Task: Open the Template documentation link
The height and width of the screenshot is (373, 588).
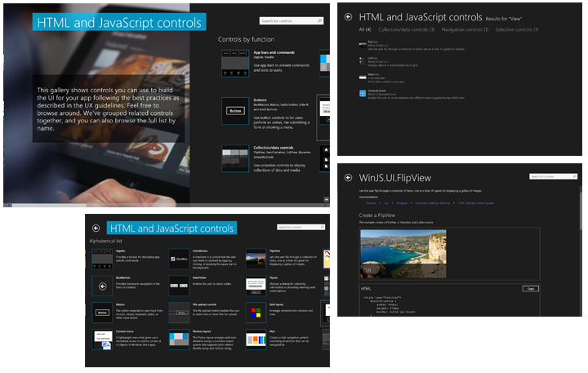Action: [x=402, y=202]
